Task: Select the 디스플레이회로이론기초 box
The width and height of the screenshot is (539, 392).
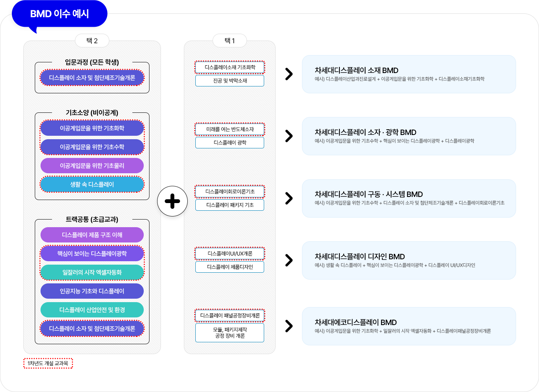Action: (x=230, y=192)
